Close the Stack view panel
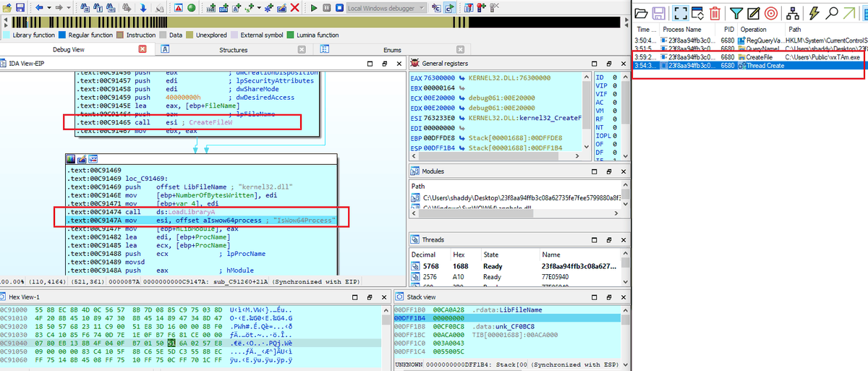The width and height of the screenshot is (868, 371). pyautogui.click(x=624, y=297)
